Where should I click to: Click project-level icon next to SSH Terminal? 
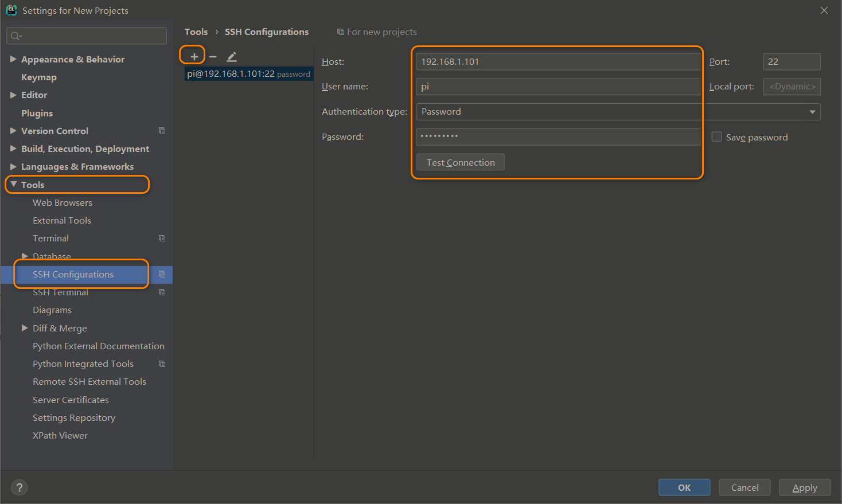(x=162, y=292)
